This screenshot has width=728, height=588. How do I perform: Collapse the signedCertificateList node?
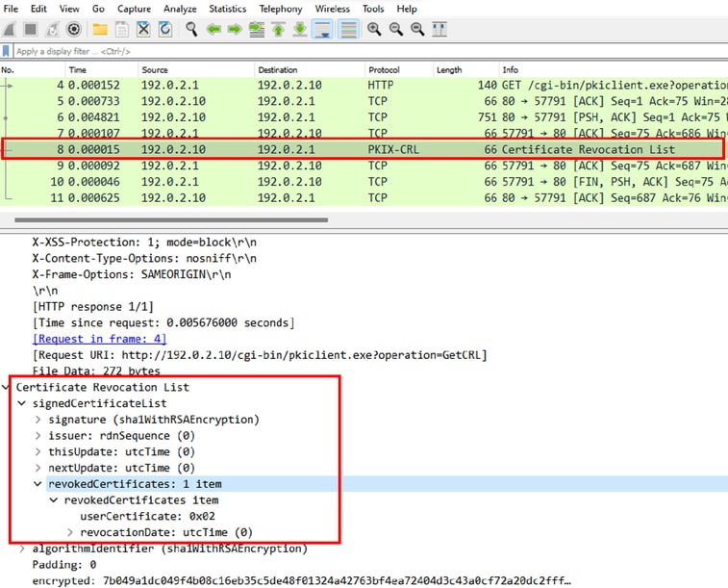pos(22,403)
